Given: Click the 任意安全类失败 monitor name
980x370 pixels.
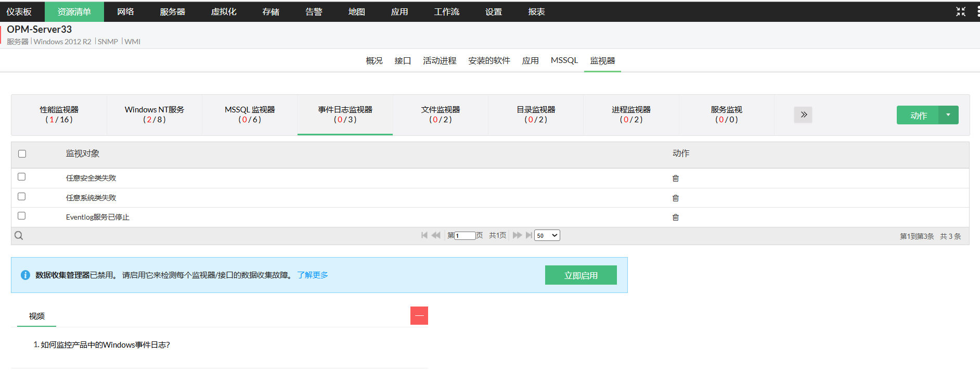Looking at the screenshot, I should coord(91,178).
